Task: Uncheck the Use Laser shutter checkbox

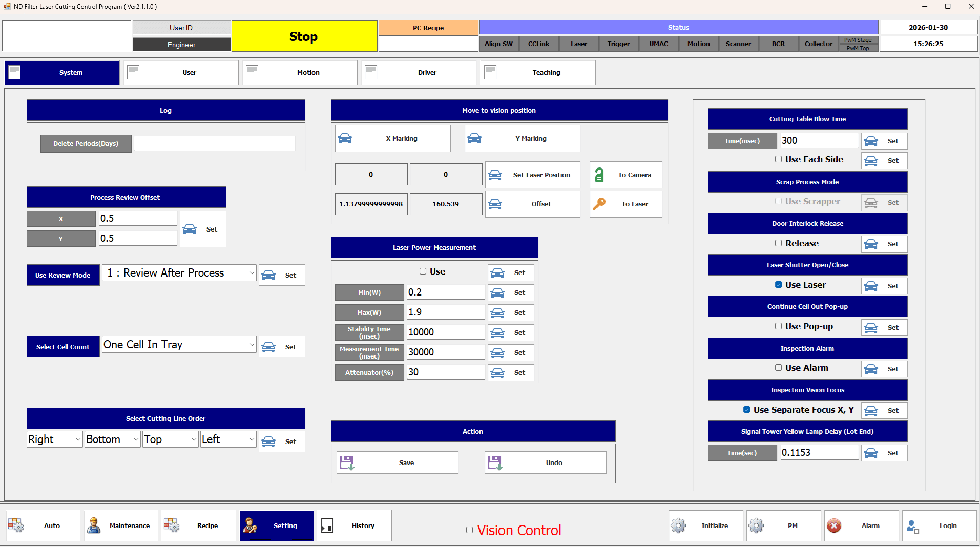Action: pos(778,285)
